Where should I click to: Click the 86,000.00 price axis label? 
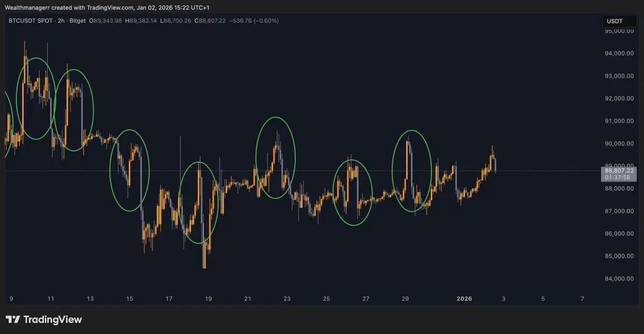point(620,234)
